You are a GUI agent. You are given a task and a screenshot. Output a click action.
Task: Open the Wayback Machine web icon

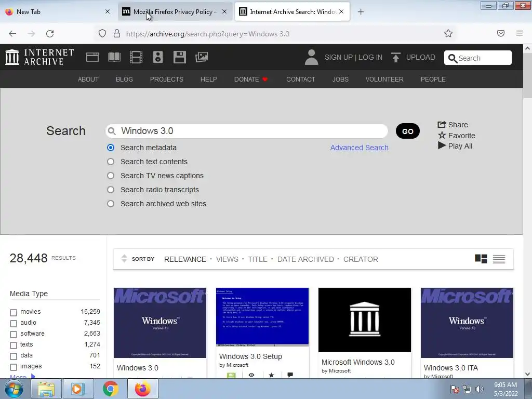pyautogui.click(x=92, y=57)
